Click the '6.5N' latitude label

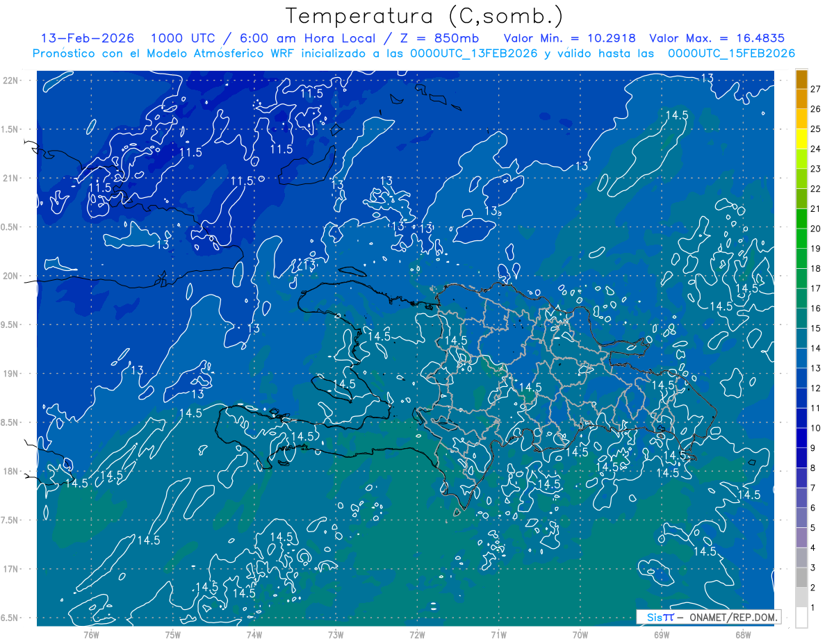coord(11,618)
